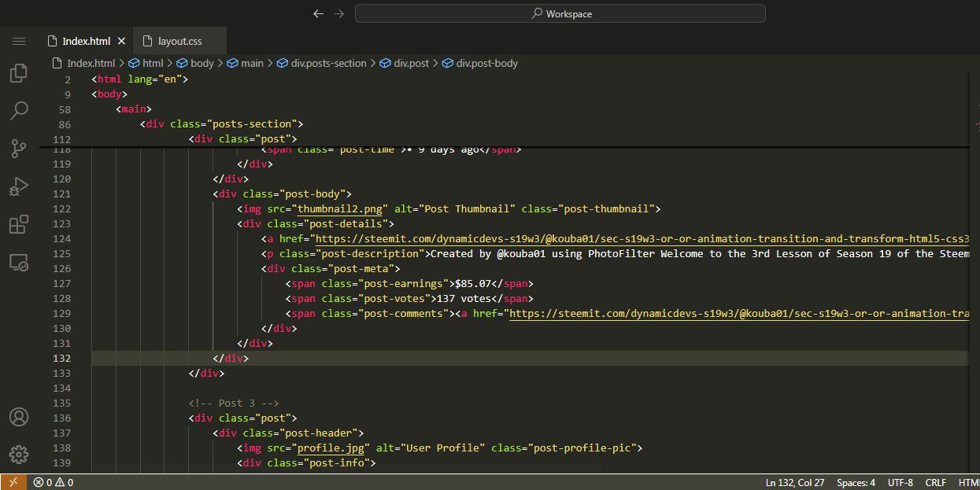The width and height of the screenshot is (980, 490).
Task: Open the Source Control view
Action: point(19,148)
